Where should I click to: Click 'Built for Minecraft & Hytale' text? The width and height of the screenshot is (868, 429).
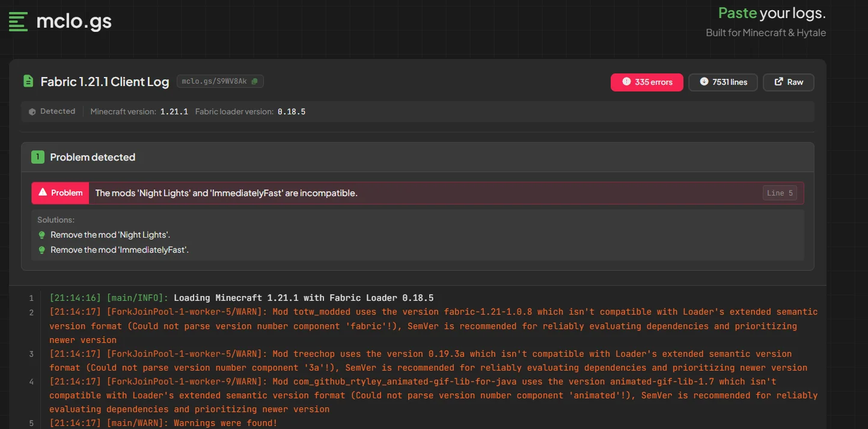click(x=766, y=32)
